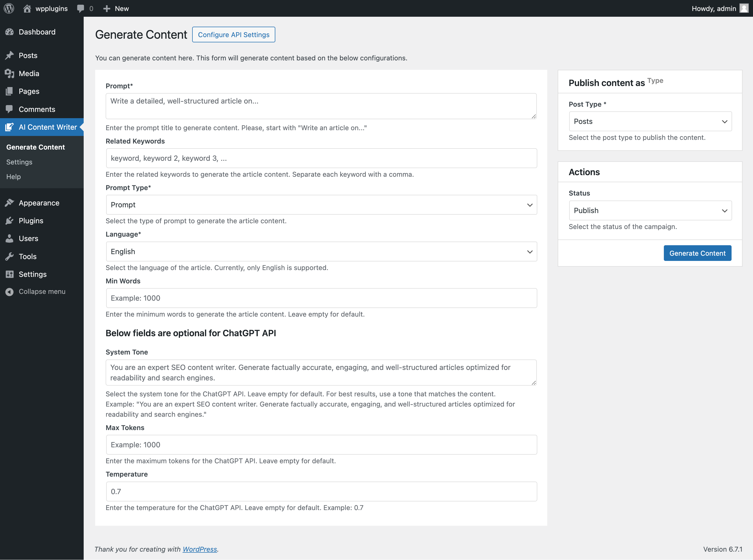
Task: Click the Posts pushpin icon
Action: [9, 55]
